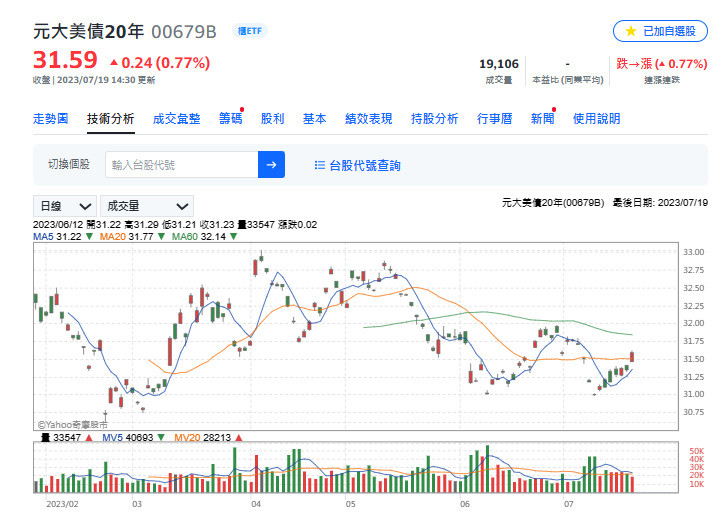Click the list icon beside 台股代號查詢
The image size is (718, 521).
(320, 165)
